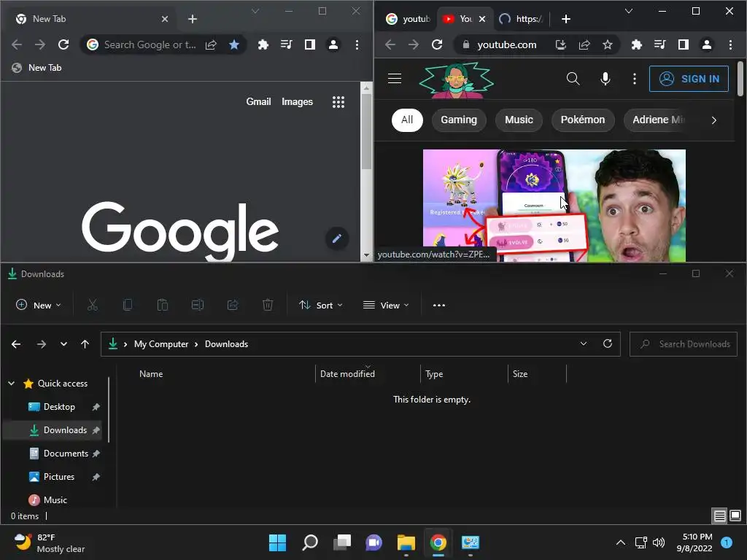
Task: Bookmark the youtube.com page with the star
Action: 608,44
